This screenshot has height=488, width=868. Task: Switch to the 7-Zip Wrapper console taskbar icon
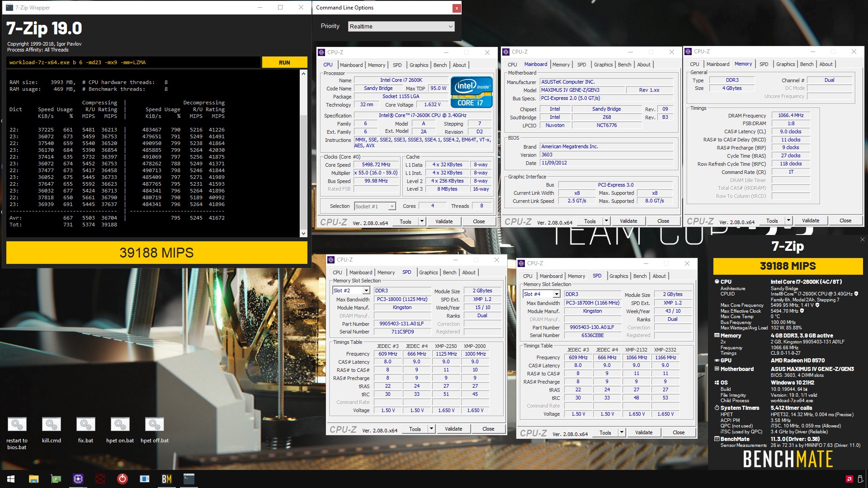click(x=189, y=479)
